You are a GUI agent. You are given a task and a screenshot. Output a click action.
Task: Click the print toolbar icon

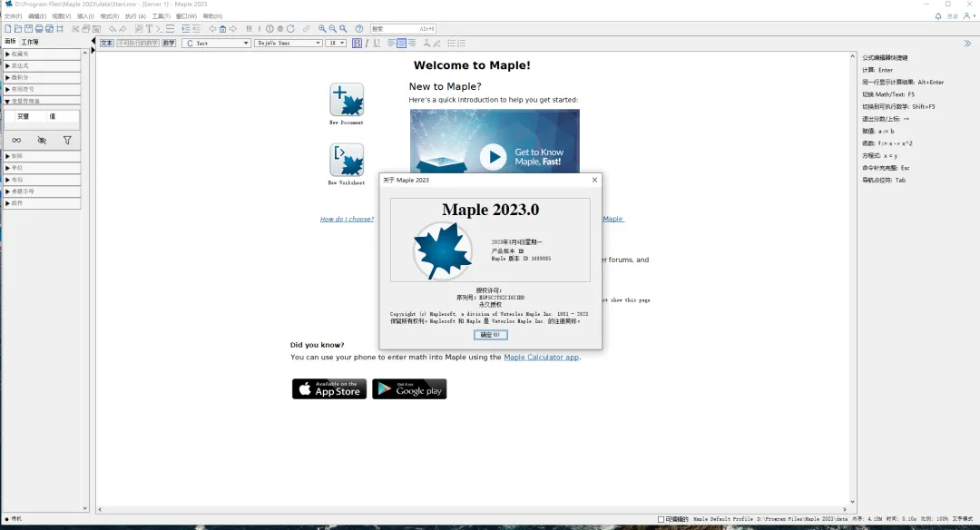coord(39,29)
